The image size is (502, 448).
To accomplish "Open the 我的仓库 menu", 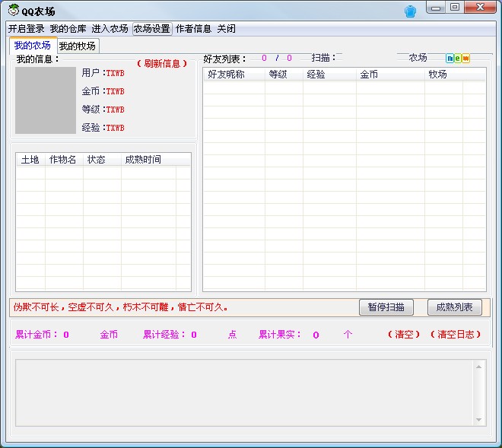I will pyautogui.click(x=68, y=29).
